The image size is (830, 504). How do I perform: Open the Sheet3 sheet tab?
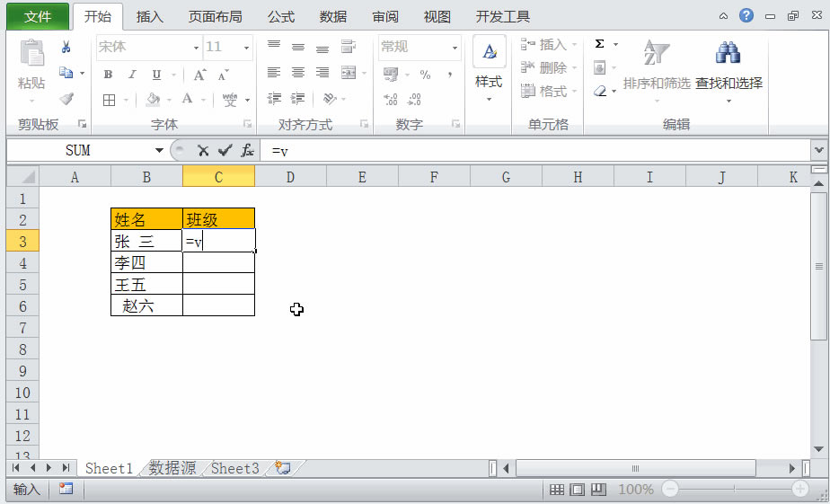coord(235,468)
